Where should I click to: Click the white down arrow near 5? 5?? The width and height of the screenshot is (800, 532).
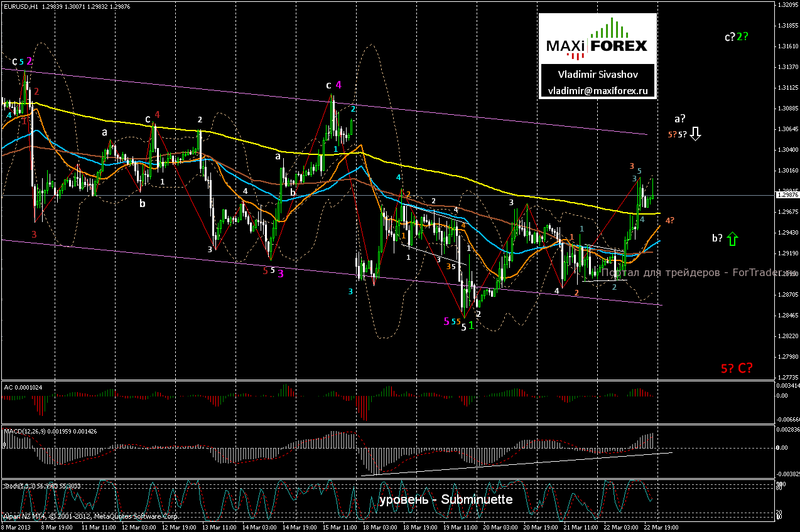695,133
